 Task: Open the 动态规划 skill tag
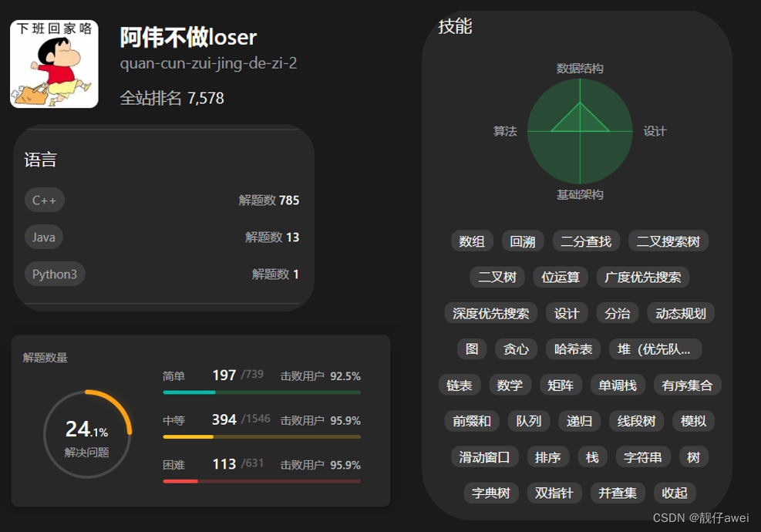tap(681, 313)
